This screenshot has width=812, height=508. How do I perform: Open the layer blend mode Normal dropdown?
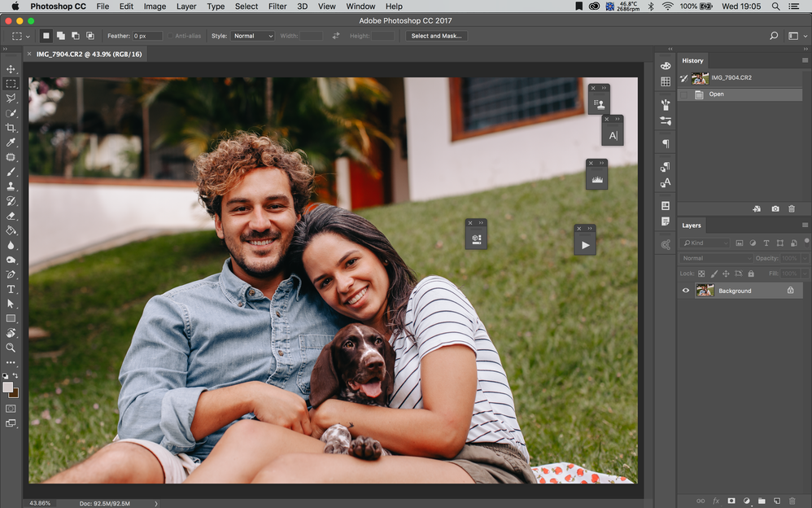coord(716,258)
